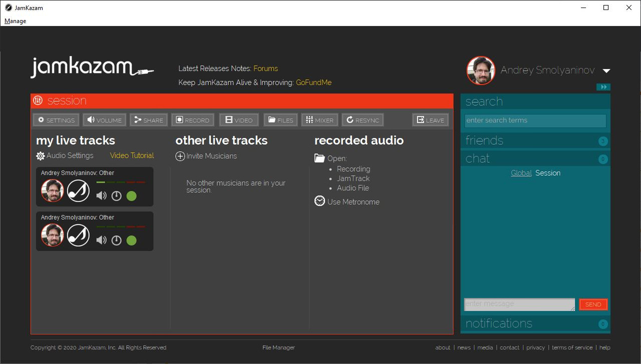Screen dimensions: 641x364
Task: Click the Resync toolbar button
Action: pyautogui.click(x=363, y=120)
